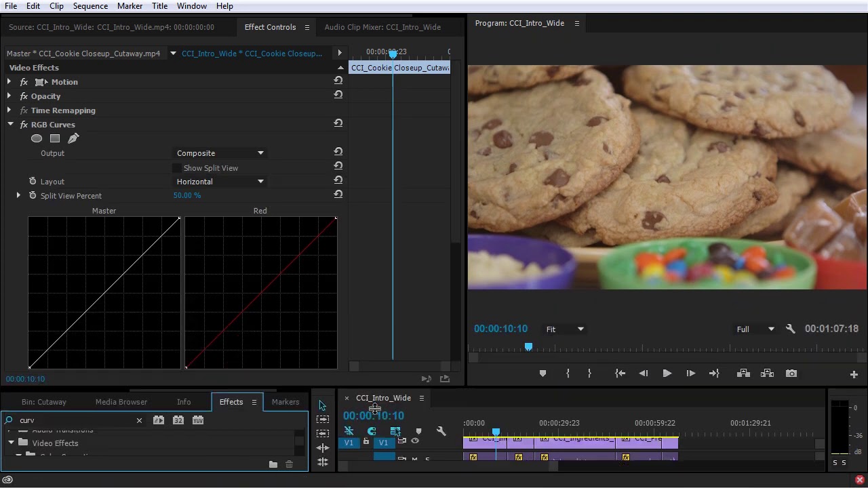This screenshot has height=488, width=868.
Task: Toggle V1 track lock
Action: pyautogui.click(x=366, y=442)
